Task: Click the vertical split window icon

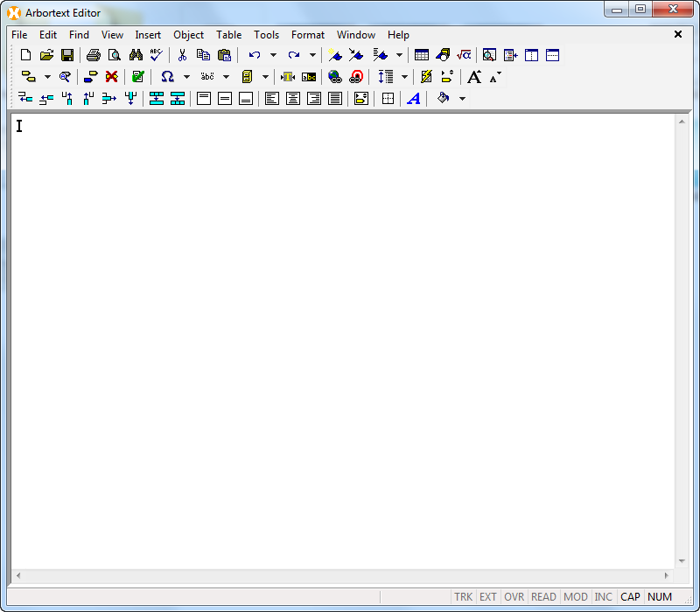Action: pyautogui.click(x=531, y=55)
